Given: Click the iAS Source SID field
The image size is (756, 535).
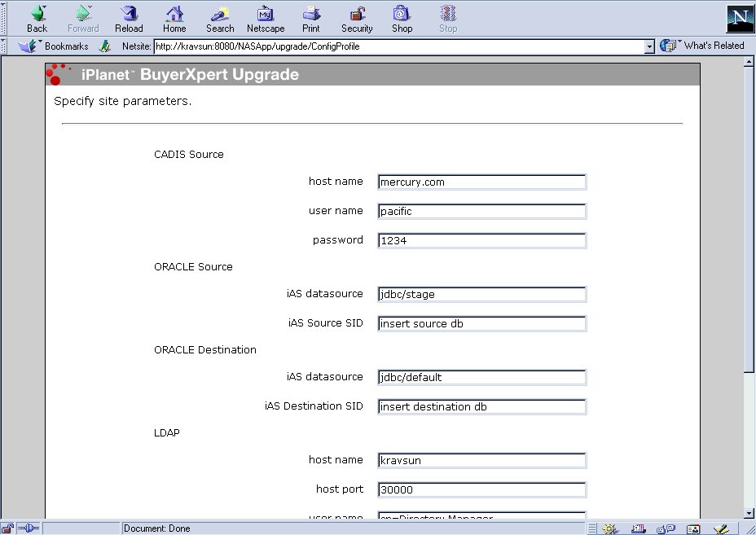Looking at the screenshot, I should pos(482,324).
